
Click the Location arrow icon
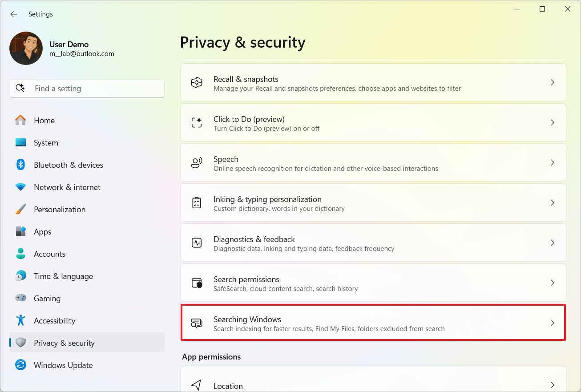tap(197, 385)
